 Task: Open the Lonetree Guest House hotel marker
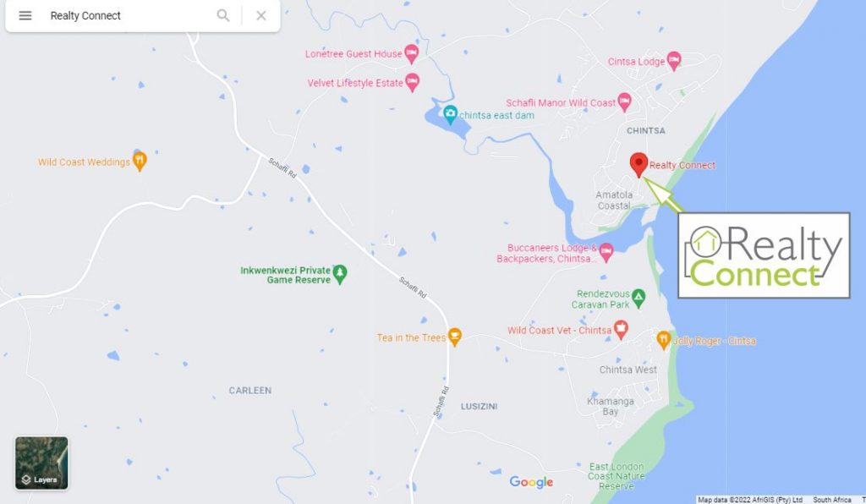(x=412, y=53)
